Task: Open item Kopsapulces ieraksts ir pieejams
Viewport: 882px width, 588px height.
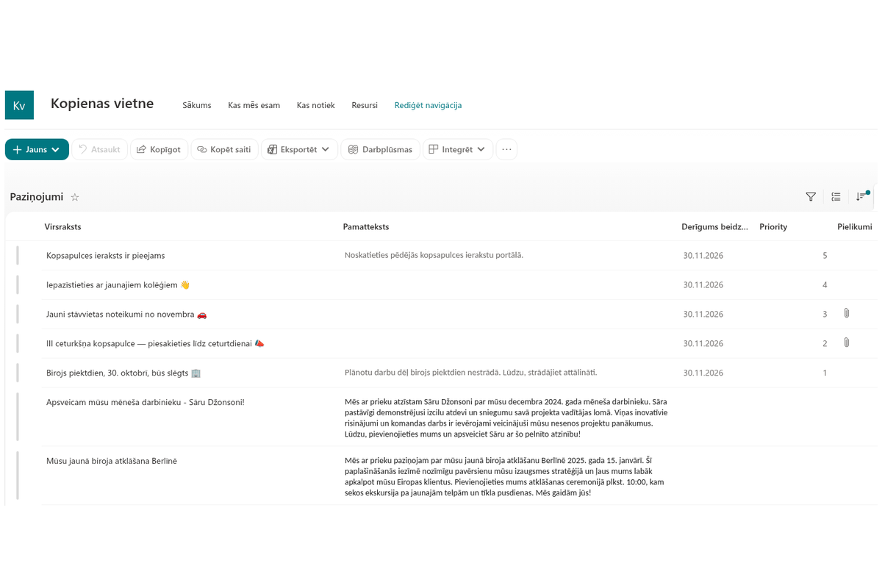Action: pos(105,255)
